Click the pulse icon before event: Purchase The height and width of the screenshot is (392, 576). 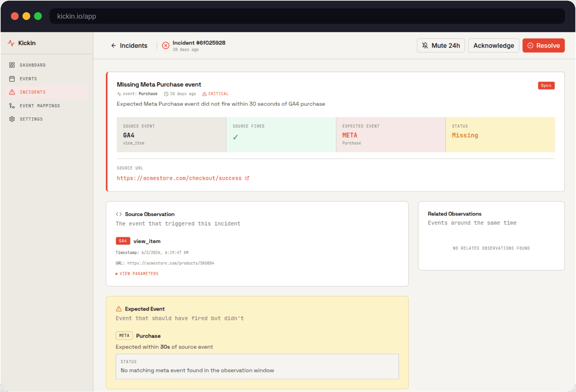[x=119, y=94]
